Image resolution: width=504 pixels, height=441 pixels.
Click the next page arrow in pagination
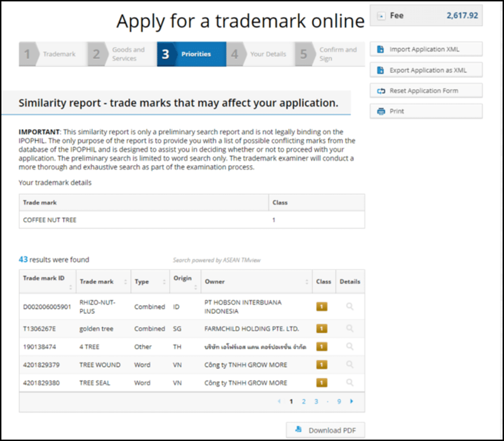[352, 401]
